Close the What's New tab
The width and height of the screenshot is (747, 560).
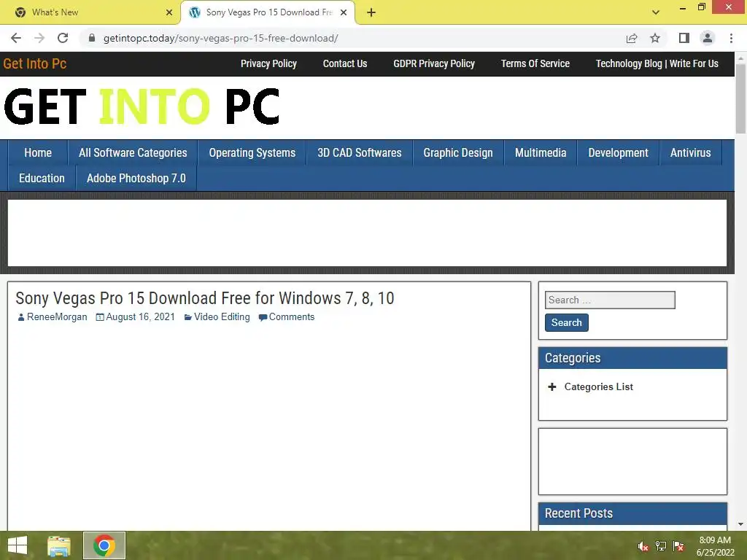(x=169, y=12)
